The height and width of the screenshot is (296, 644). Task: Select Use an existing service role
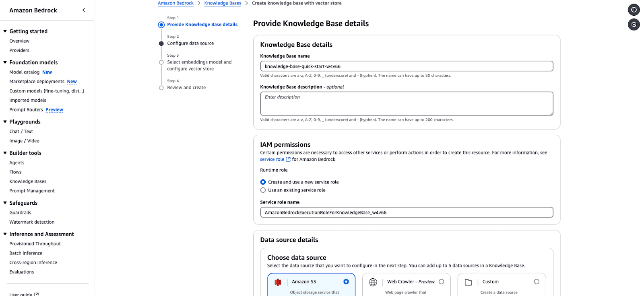tap(263, 190)
